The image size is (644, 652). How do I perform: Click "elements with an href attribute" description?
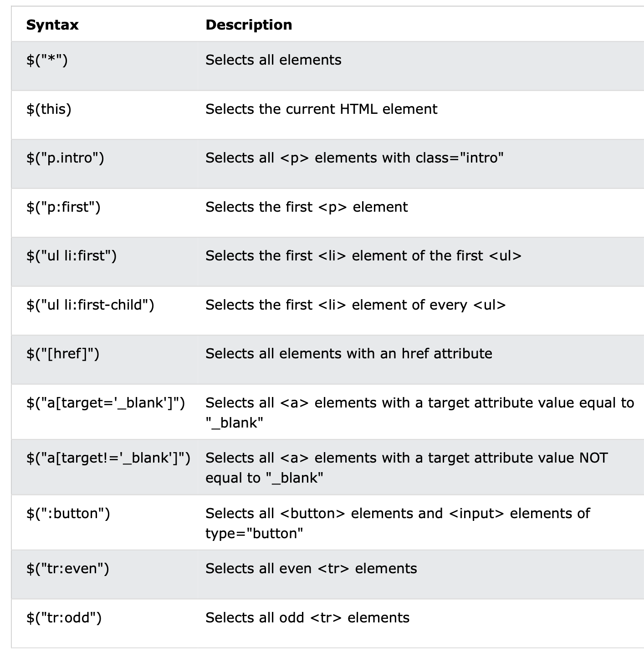(349, 354)
